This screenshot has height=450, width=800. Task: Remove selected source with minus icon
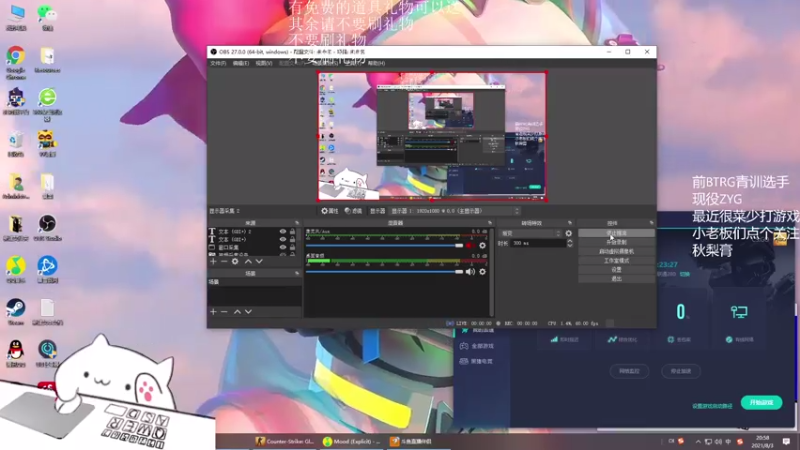(x=224, y=261)
